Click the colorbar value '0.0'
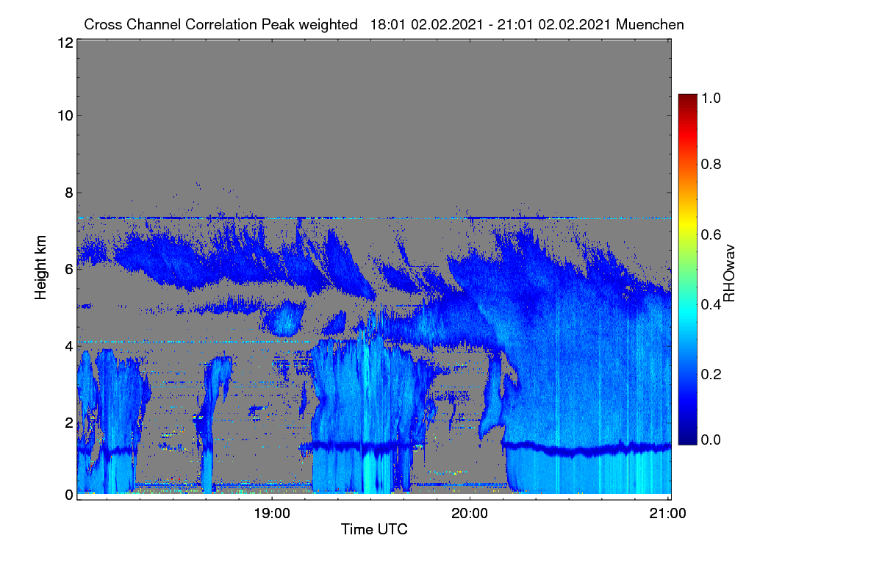Image resolution: width=882 pixels, height=588 pixels. pos(711,440)
